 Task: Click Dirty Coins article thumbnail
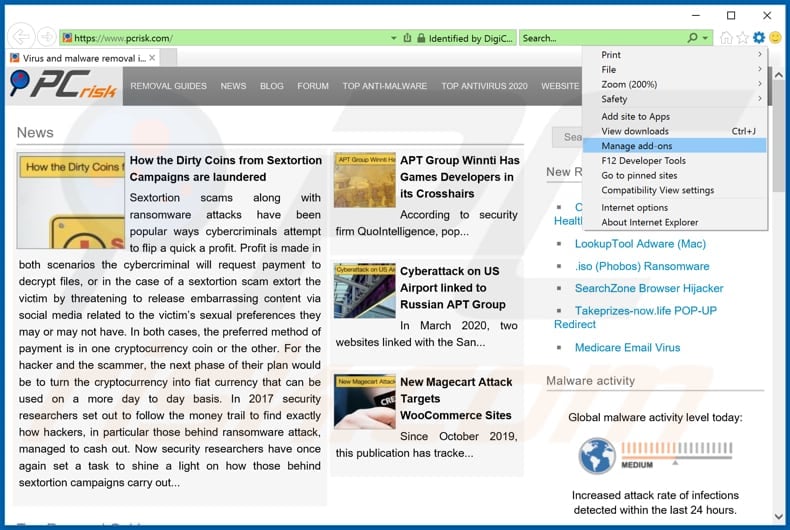click(x=71, y=201)
